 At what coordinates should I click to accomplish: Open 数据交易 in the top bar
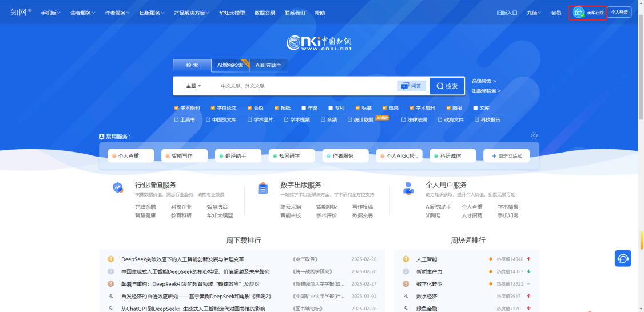(x=264, y=13)
